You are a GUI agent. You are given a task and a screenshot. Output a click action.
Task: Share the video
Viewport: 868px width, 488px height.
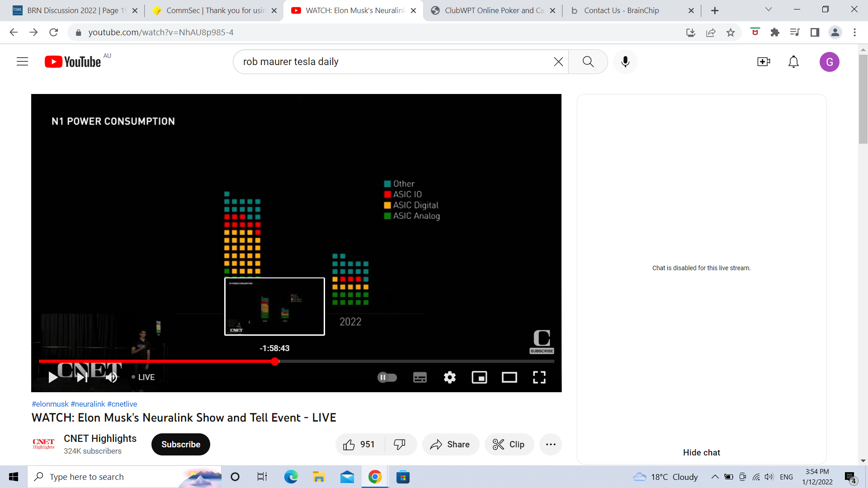point(450,444)
